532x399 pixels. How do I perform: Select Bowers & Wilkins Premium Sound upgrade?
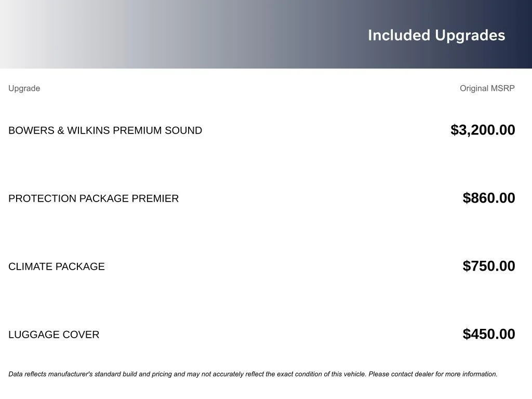coord(105,130)
